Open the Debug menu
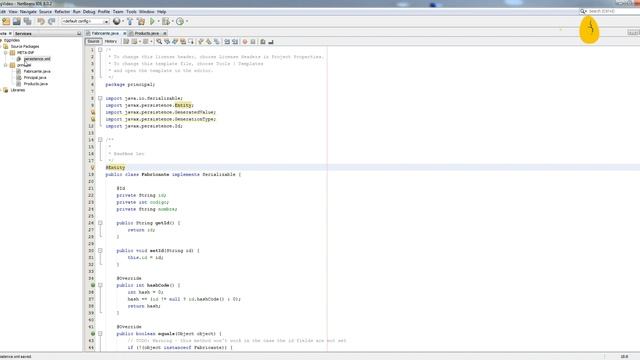The image size is (640, 360). click(x=89, y=12)
